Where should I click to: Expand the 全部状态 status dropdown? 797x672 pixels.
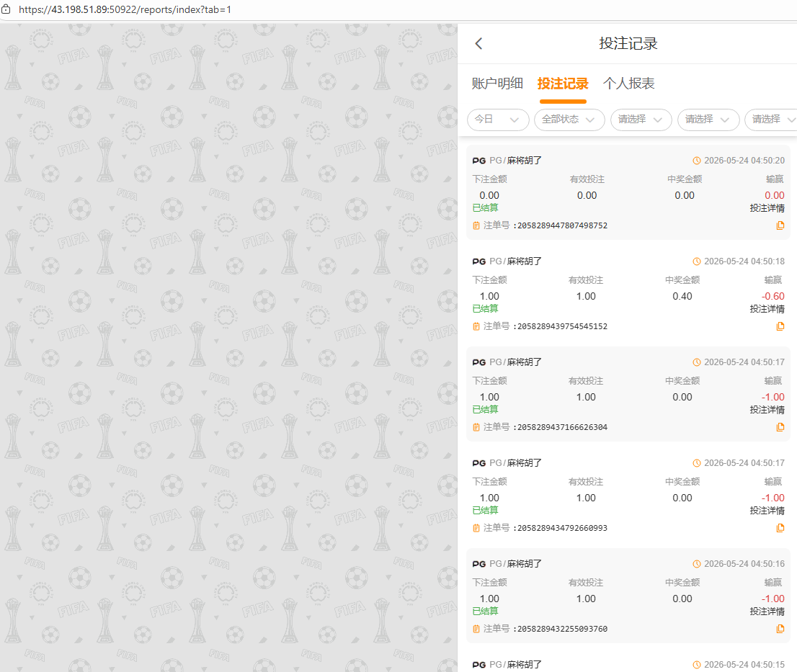(569, 120)
